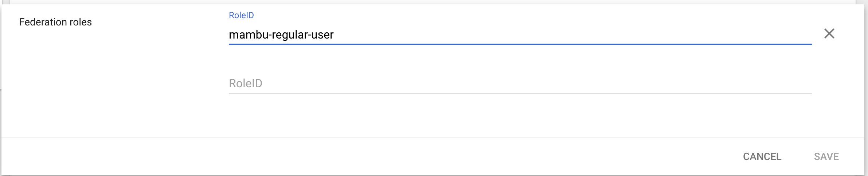Discard changes with CANCEL
The height and width of the screenshot is (176, 868).
click(762, 156)
